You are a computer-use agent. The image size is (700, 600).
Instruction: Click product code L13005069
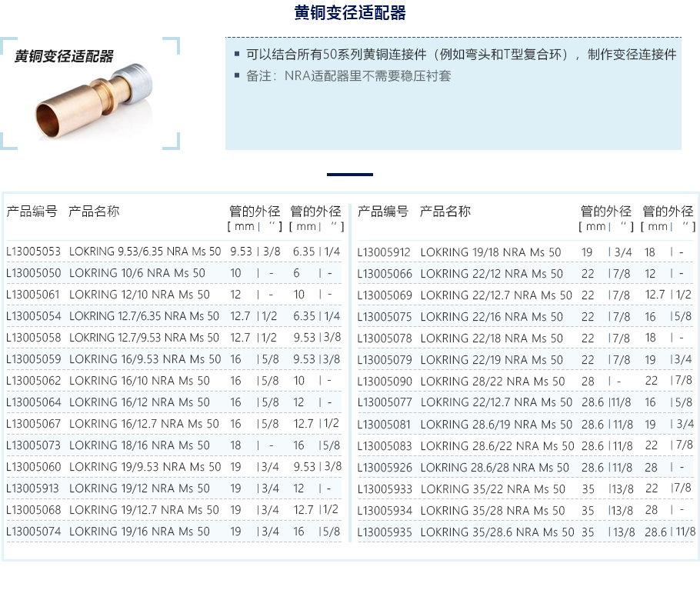pyautogui.click(x=385, y=295)
